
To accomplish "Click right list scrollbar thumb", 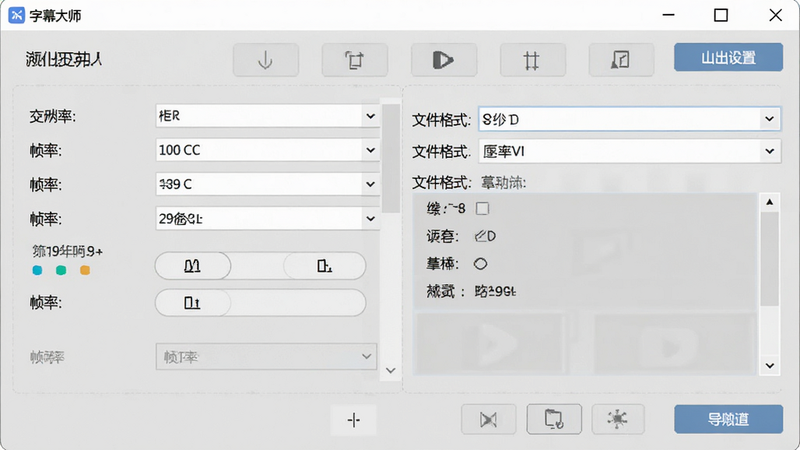I will tap(769, 259).
